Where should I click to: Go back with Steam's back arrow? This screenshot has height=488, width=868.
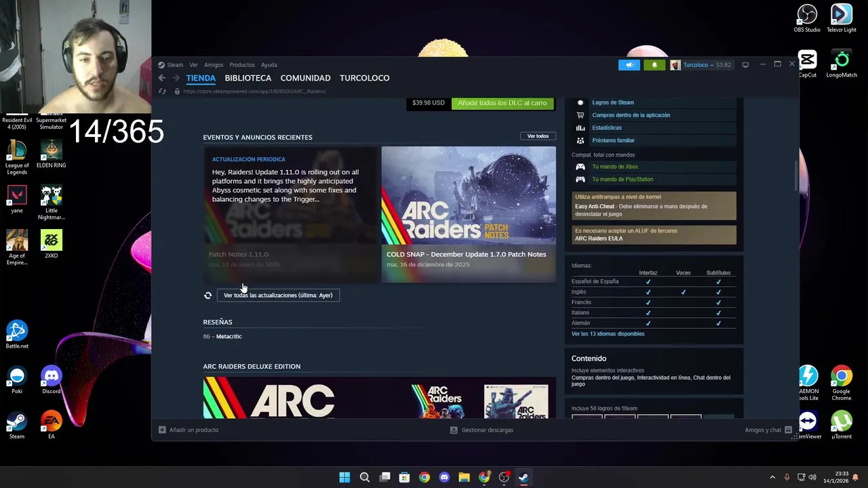tap(161, 78)
